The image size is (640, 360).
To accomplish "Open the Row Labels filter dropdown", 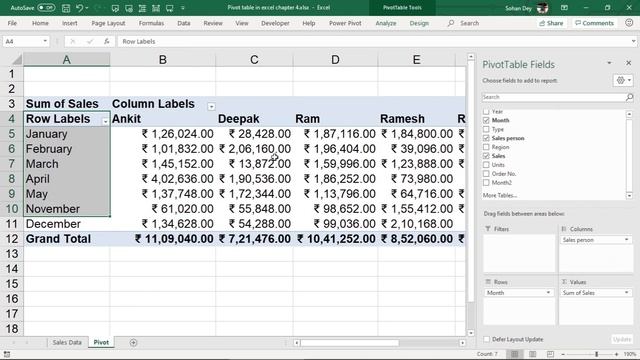I will click(105, 122).
